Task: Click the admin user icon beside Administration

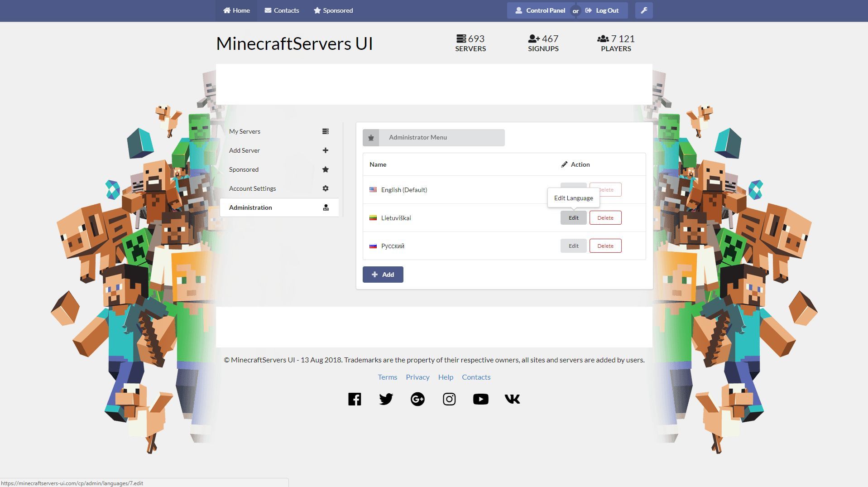Action: [x=326, y=207]
